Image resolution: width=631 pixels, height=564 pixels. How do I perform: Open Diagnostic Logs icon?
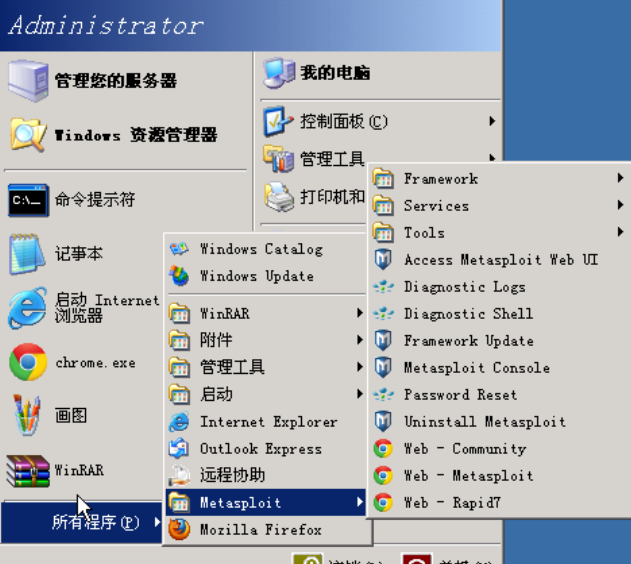383,286
